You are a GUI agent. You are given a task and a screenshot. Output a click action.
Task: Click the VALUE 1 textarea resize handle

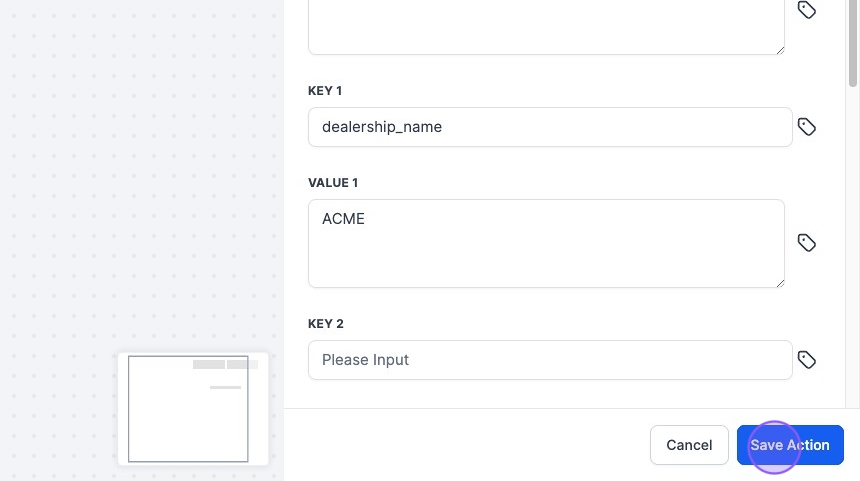779,282
